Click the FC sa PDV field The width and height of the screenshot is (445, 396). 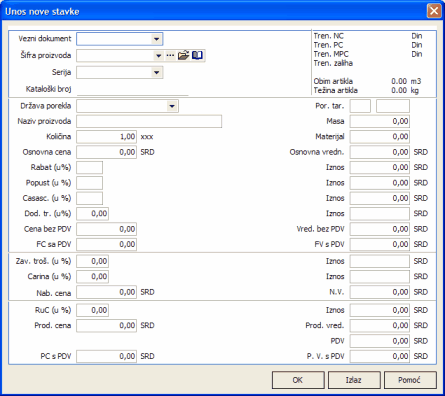pyautogui.click(x=106, y=244)
